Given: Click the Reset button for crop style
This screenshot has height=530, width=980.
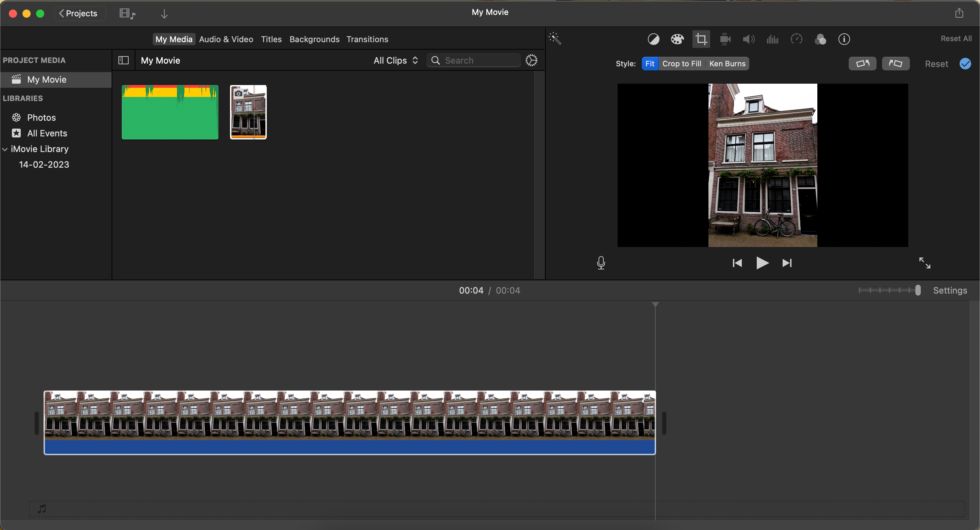Looking at the screenshot, I should tap(937, 63).
